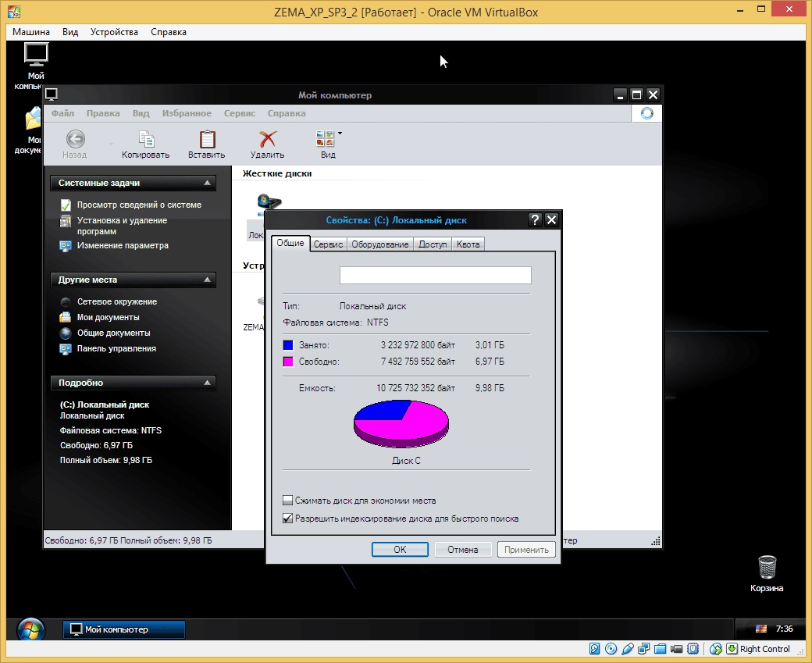The width and height of the screenshot is (812, 663).
Task: Click the disk usage pie chart
Action: 401,423
